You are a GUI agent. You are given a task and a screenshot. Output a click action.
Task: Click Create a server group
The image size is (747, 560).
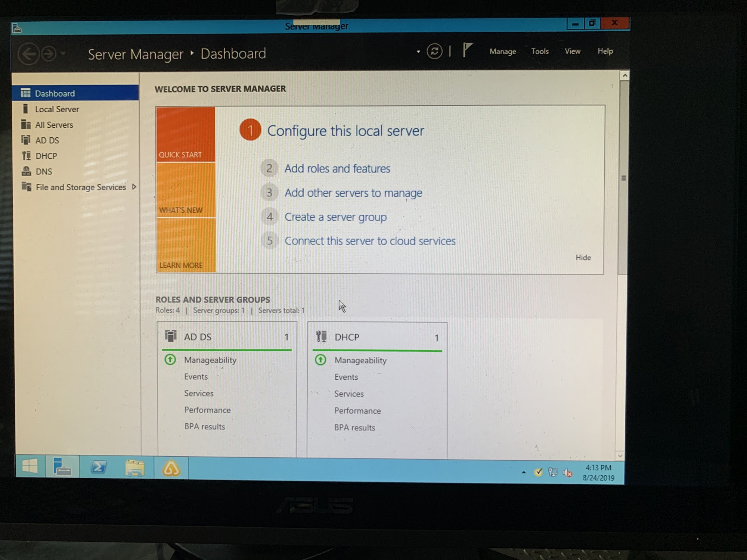tap(335, 217)
